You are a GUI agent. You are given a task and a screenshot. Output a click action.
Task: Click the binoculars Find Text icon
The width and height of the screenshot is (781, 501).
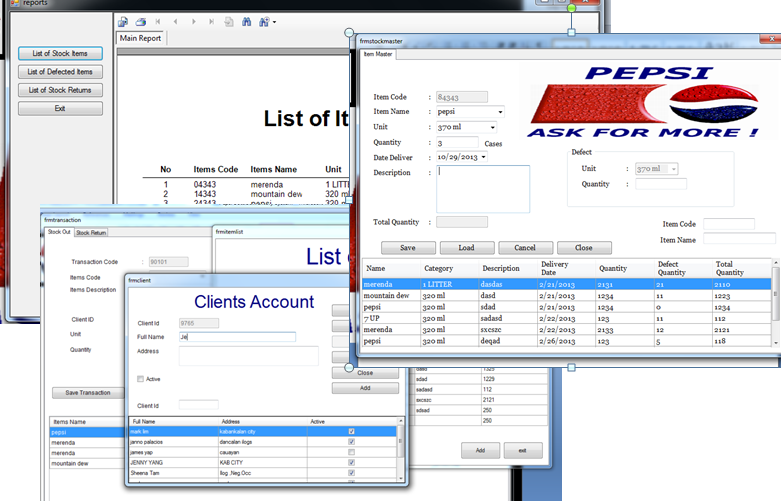click(x=247, y=22)
